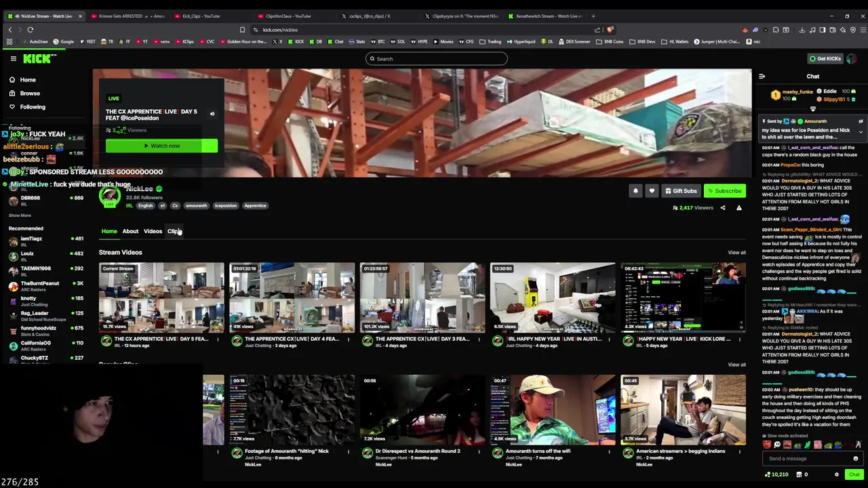This screenshot has width=868, height=488.
Task: Click the Apprentice tag
Action: coord(255,206)
